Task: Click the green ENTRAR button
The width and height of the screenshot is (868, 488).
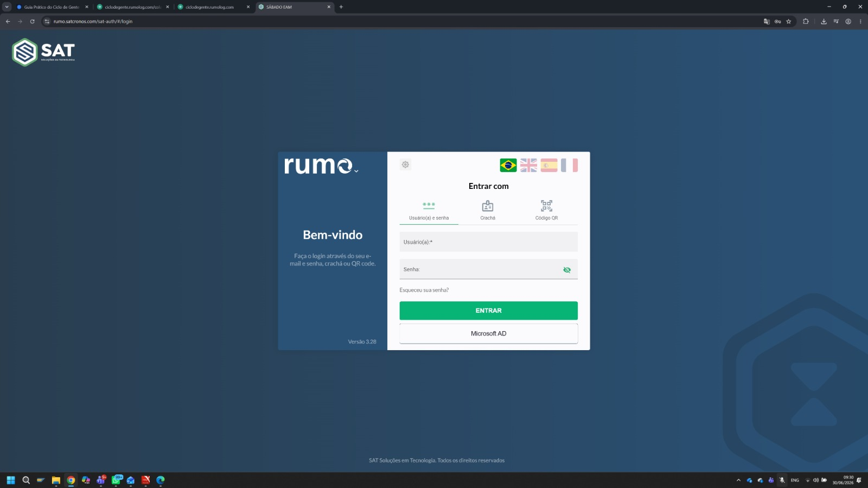Action: pyautogui.click(x=489, y=310)
